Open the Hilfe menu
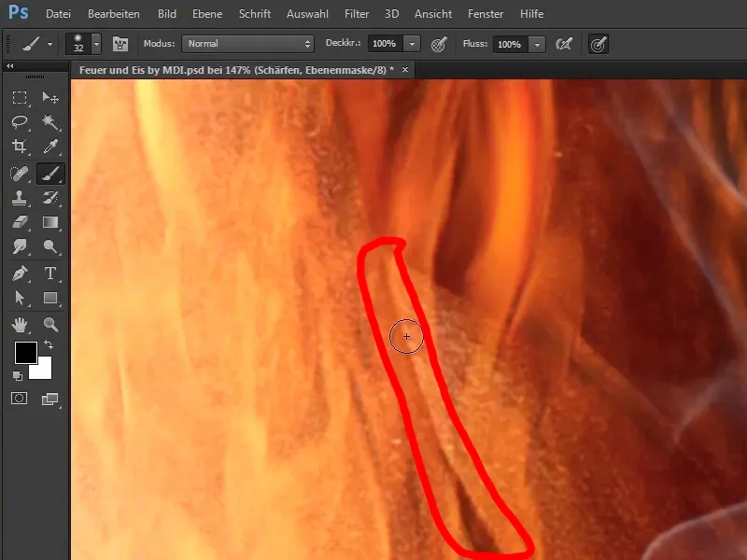The image size is (747, 560). coord(531,14)
